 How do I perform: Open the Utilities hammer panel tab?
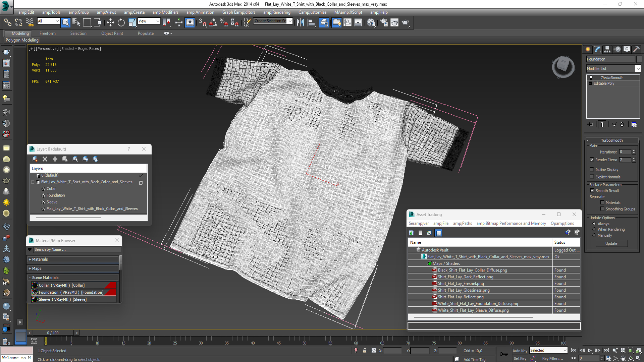[x=637, y=49]
